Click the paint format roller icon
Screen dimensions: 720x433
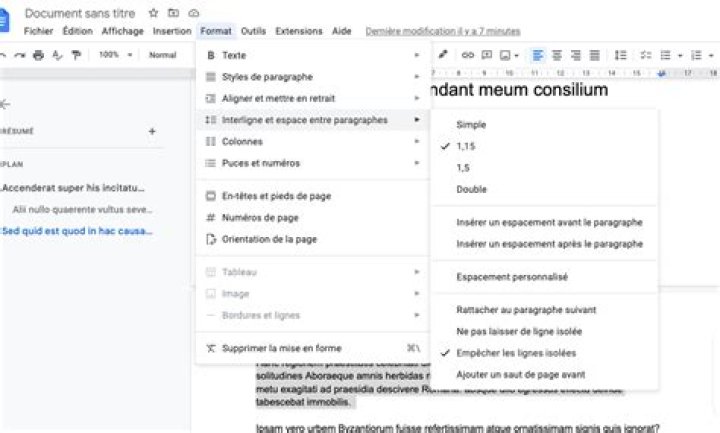[x=76, y=55]
